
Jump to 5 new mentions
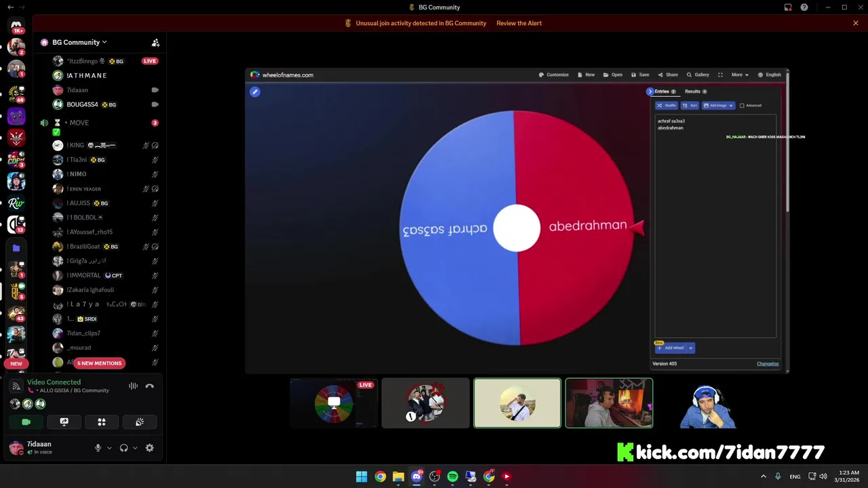(x=100, y=363)
